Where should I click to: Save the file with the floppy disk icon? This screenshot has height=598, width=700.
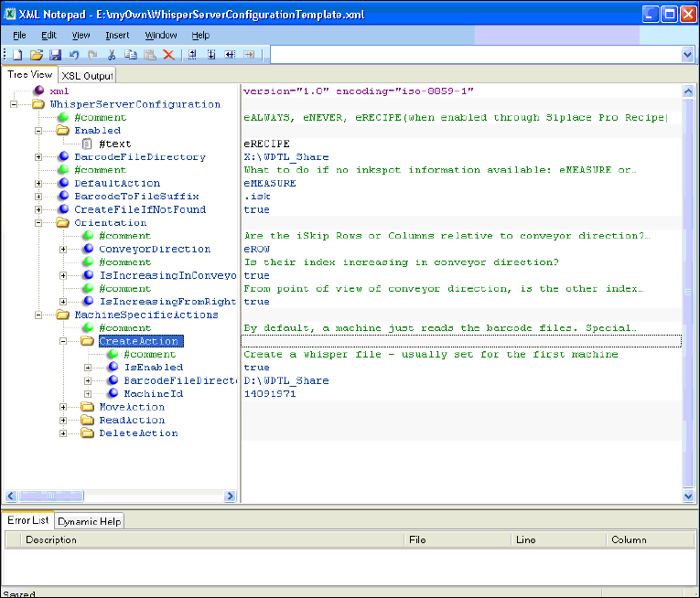point(55,55)
